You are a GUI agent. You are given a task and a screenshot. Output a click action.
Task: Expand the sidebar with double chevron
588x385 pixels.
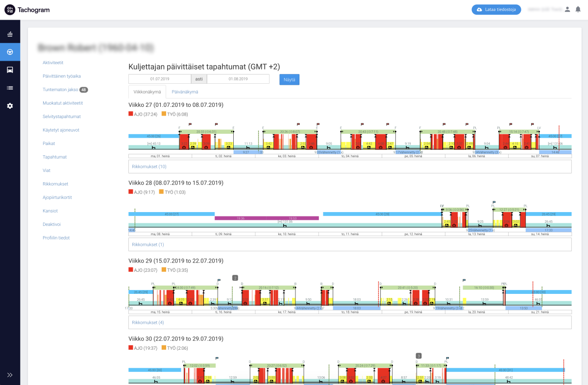10,375
